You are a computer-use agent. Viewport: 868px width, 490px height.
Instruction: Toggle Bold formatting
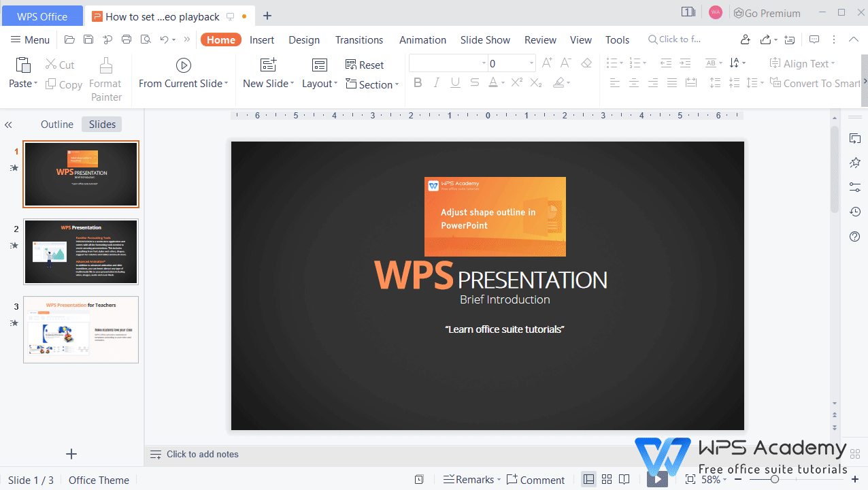pyautogui.click(x=418, y=83)
